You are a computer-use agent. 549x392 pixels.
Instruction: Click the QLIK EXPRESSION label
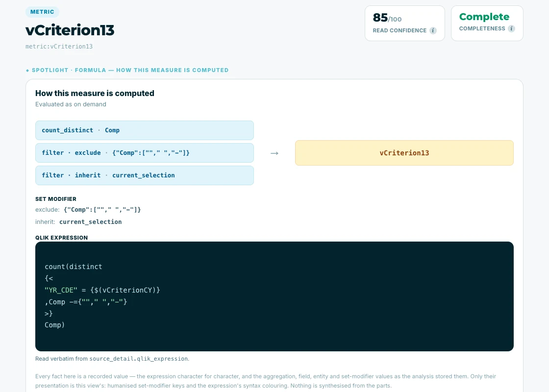click(62, 238)
